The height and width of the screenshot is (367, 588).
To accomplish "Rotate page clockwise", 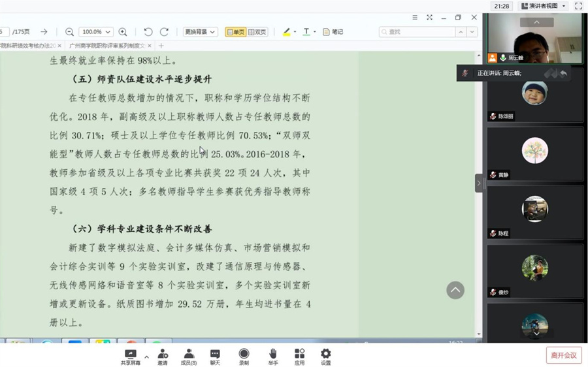I will [164, 32].
